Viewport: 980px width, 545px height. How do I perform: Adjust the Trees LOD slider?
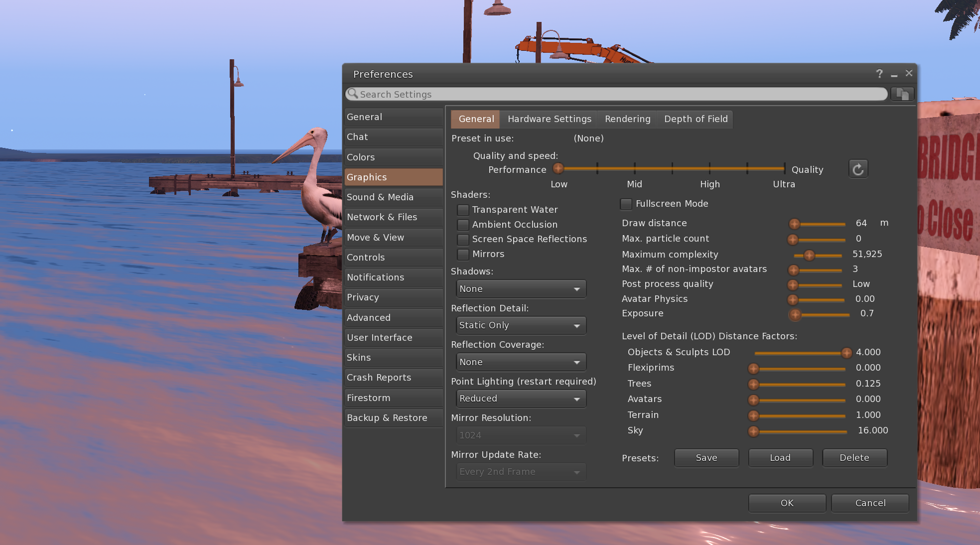click(x=797, y=385)
